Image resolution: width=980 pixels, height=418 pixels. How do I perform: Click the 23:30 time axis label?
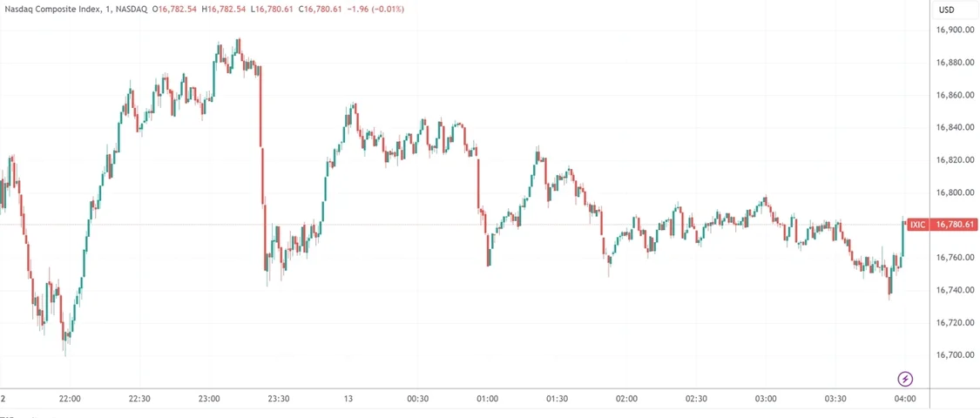click(279, 399)
